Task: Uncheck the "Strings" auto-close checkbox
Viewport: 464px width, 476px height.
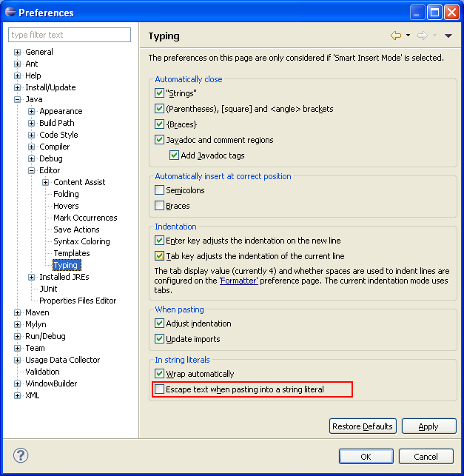Action: pyautogui.click(x=159, y=93)
